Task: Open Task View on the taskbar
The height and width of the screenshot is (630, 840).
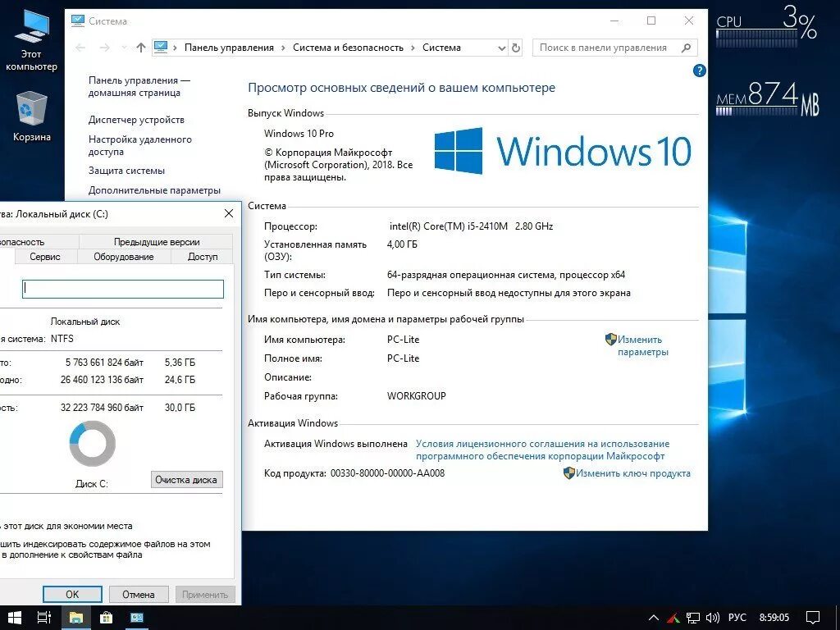Action: (x=44, y=618)
